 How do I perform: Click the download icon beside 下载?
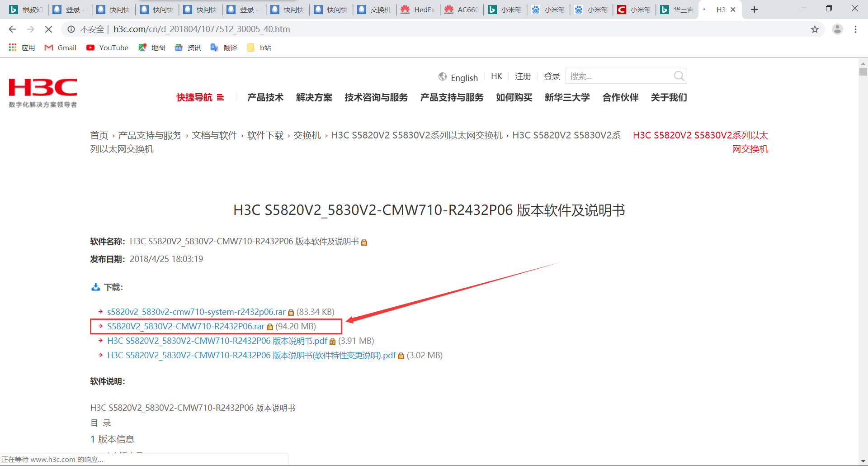pyautogui.click(x=95, y=287)
